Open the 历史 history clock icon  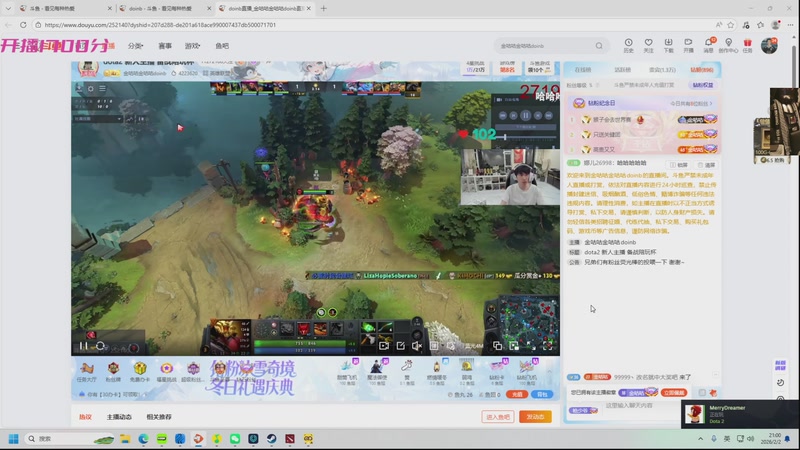point(629,45)
